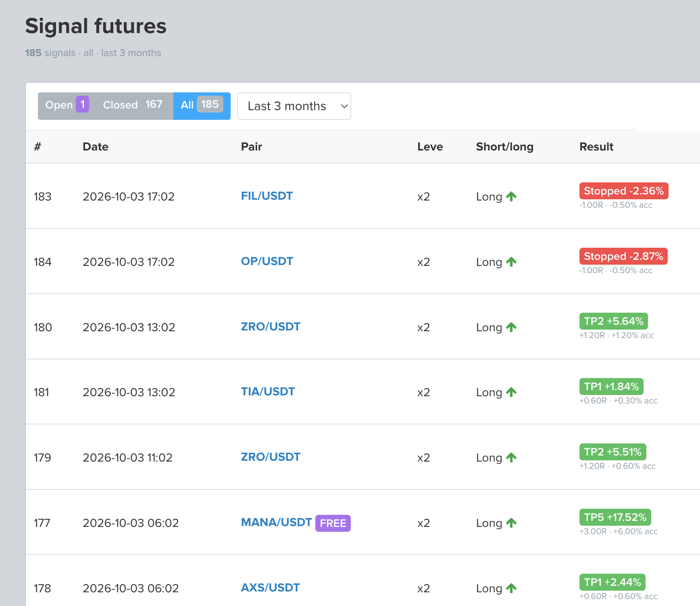
Task: Click the date 2026-10-03 11:02
Action: [x=127, y=458]
